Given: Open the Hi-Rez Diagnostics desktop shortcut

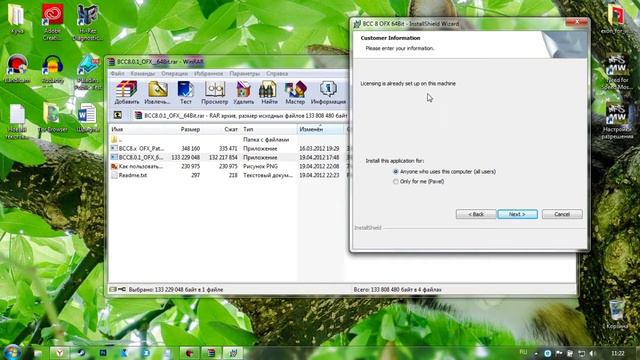Looking at the screenshot, I should [87, 21].
